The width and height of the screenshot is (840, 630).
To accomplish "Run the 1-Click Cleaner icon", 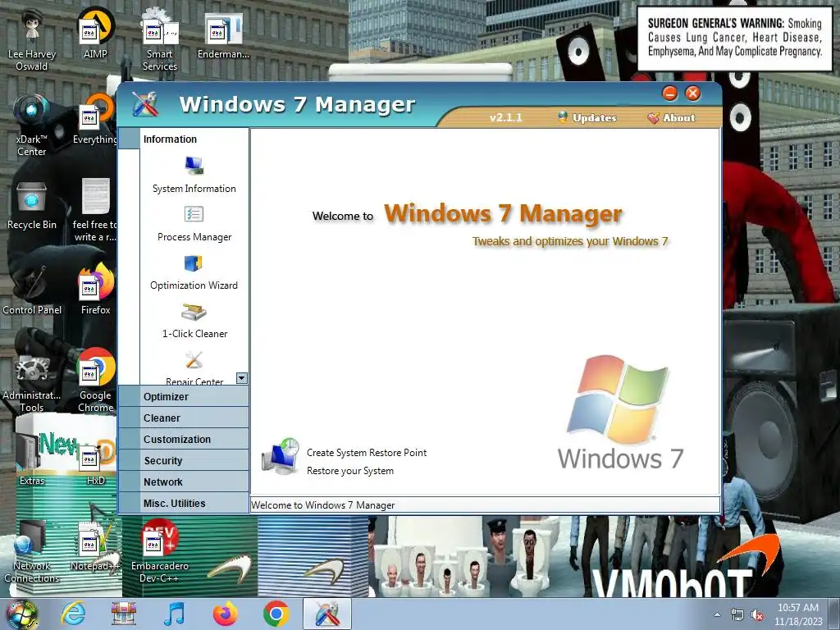I will tap(194, 312).
